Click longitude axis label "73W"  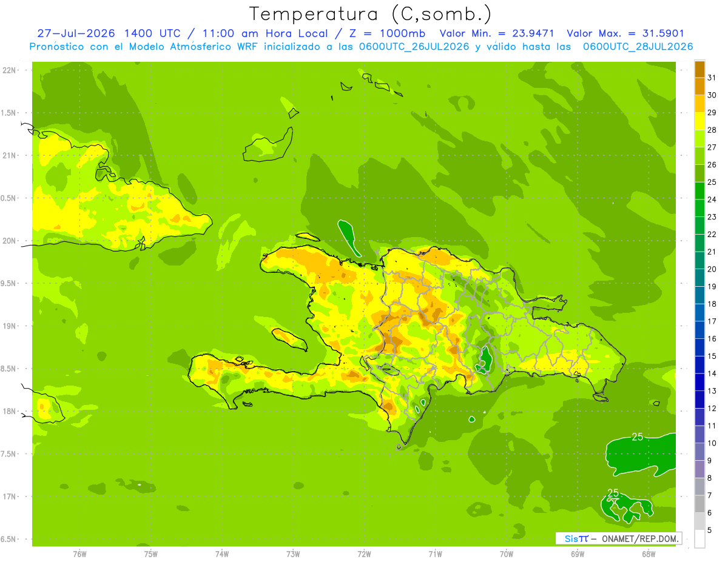pos(293,554)
